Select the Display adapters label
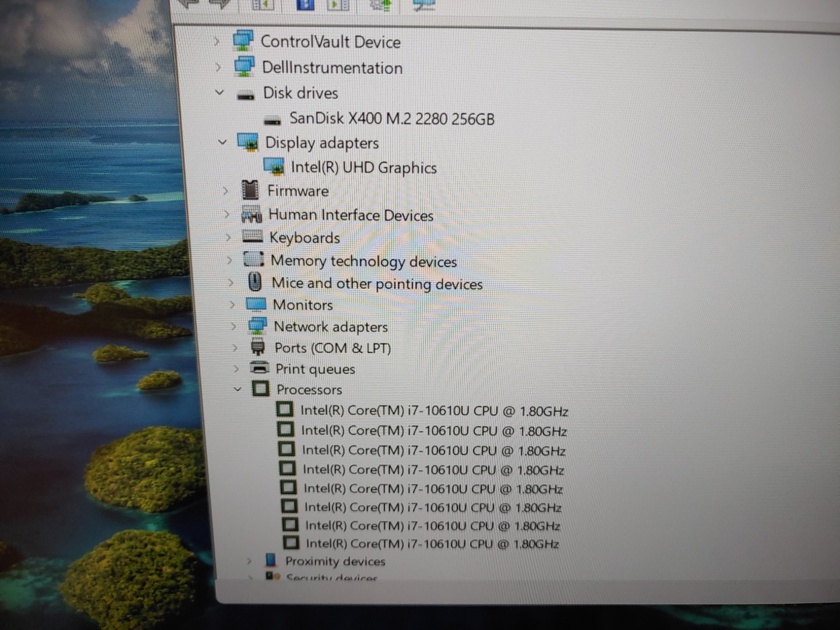The width and height of the screenshot is (840, 630). (x=322, y=143)
